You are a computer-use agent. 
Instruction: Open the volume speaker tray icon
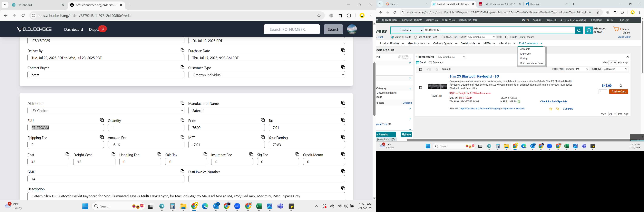pyautogui.click(x=346, y=206)
